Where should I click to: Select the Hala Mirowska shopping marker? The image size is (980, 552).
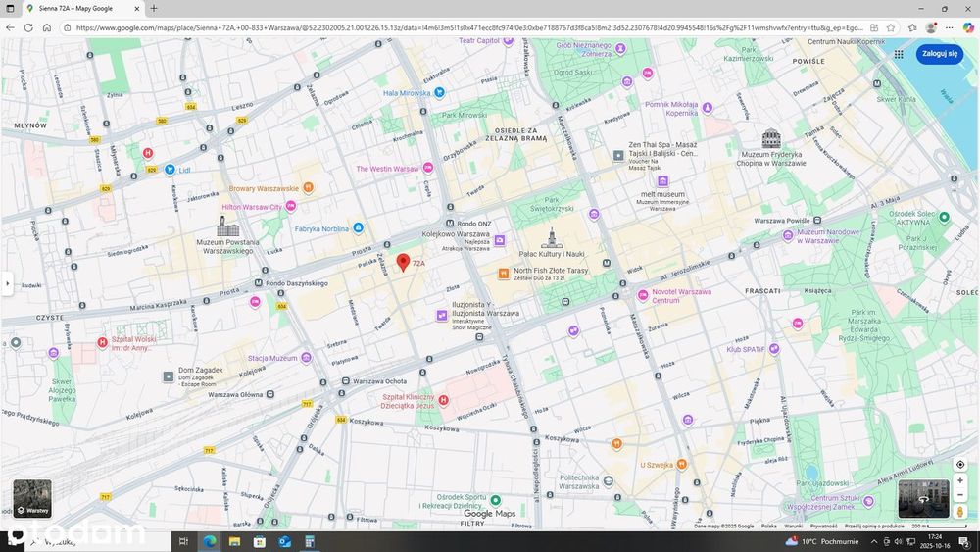[439, 92]
